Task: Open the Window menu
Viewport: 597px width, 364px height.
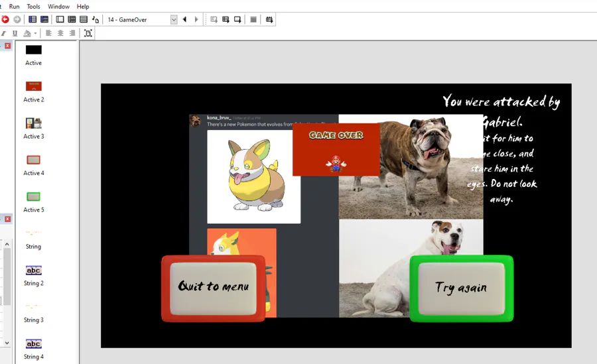Action: [x=58, y=7]
